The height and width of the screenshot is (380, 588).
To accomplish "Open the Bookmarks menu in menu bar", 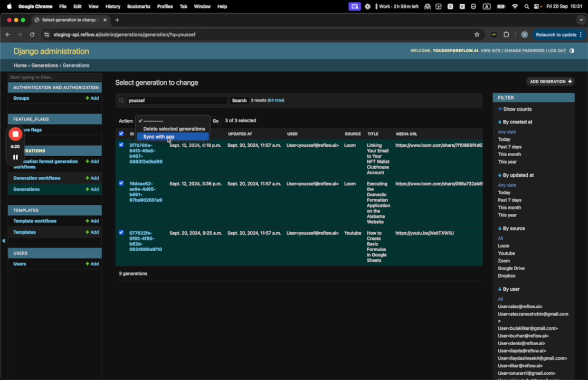I will click(x=138, y=6).
